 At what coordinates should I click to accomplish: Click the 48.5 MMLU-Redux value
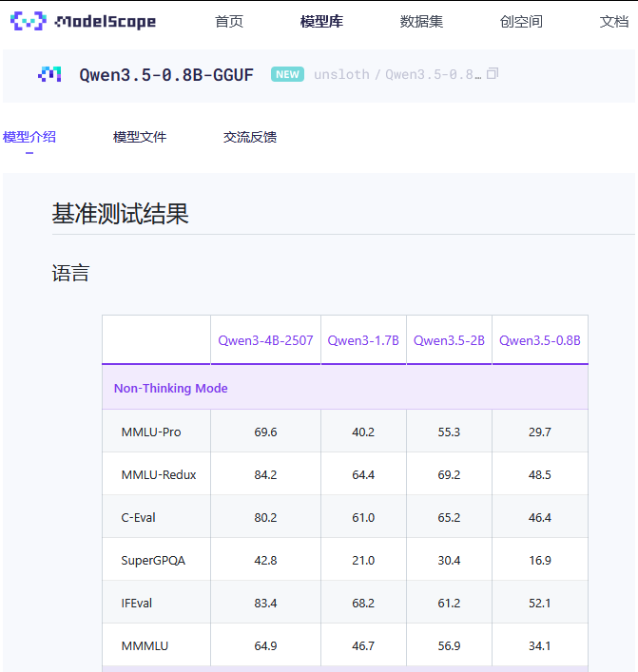coord(540,475)
